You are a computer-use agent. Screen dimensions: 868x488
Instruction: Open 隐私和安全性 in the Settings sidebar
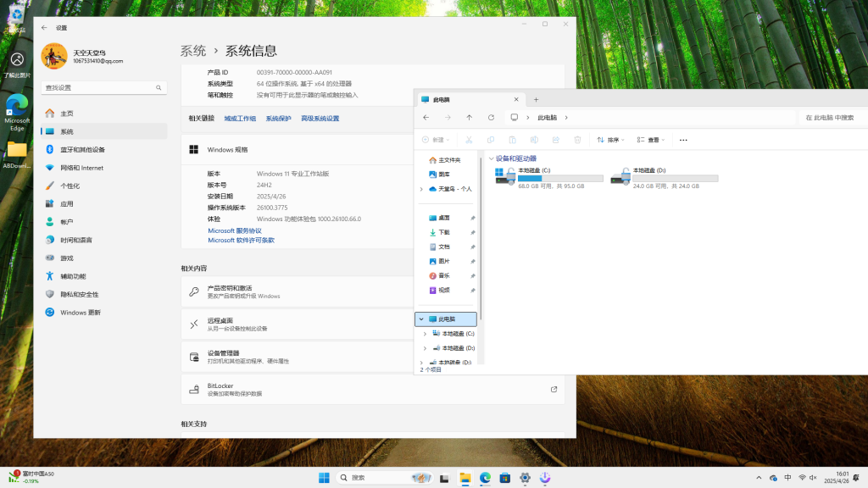pos(104,294)
